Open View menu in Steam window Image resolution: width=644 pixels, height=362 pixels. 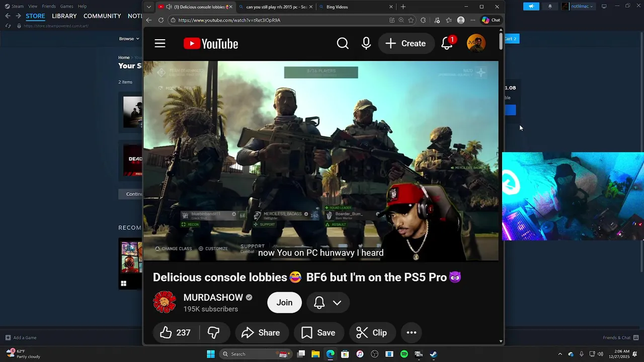coord(33,7)
